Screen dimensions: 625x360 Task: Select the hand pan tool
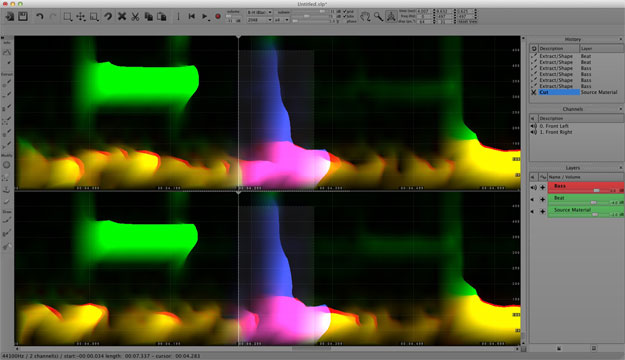(x=365, y=16)
